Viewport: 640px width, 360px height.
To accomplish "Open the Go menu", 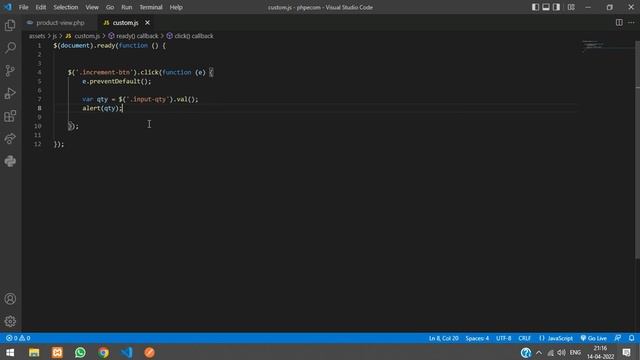I will pyautogui.click(x=110, y=7).
